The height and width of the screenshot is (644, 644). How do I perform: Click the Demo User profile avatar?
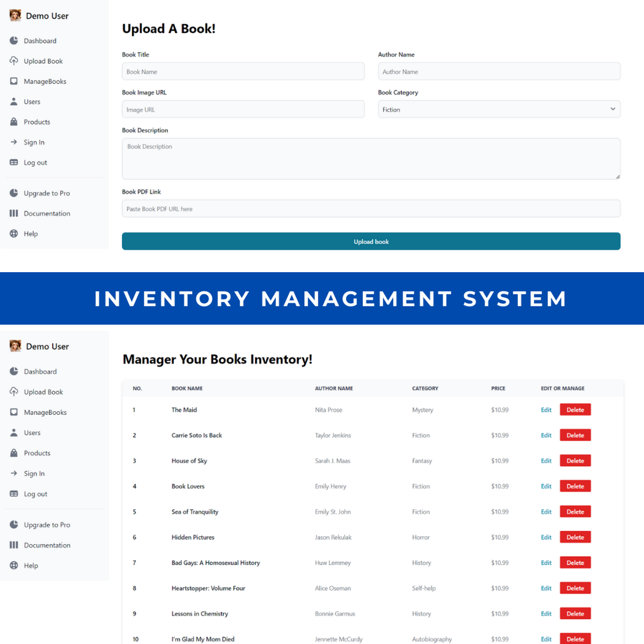click(x=15, y=16)
